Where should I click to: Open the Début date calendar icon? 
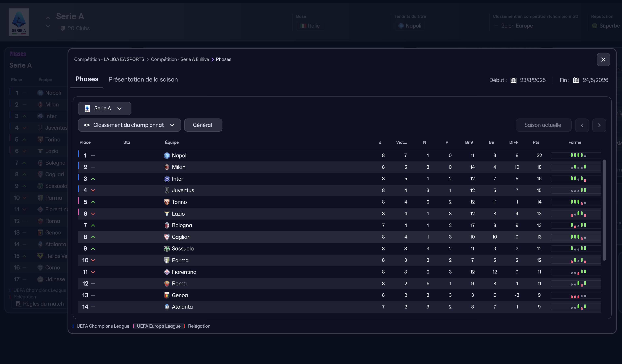click(513, 80)
